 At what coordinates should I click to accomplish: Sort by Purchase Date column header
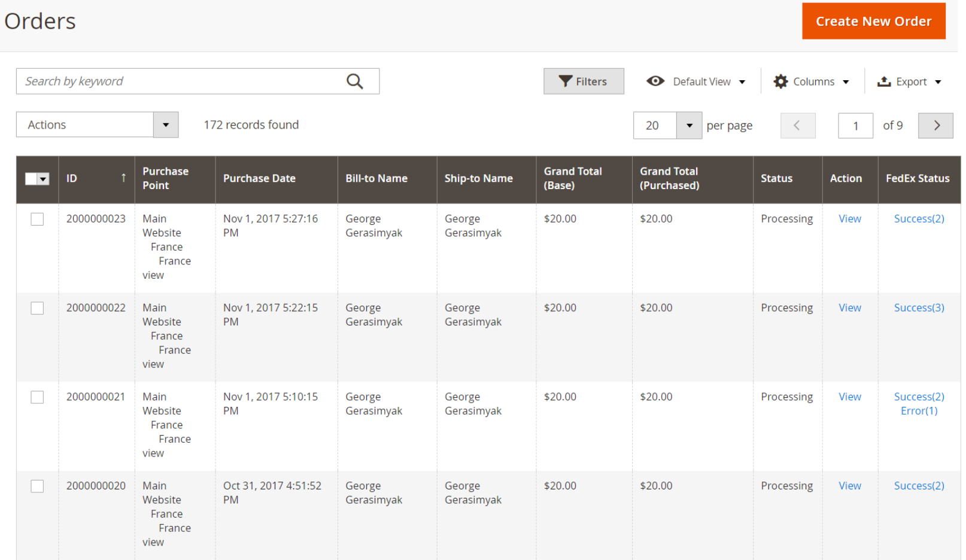(259, 178)
